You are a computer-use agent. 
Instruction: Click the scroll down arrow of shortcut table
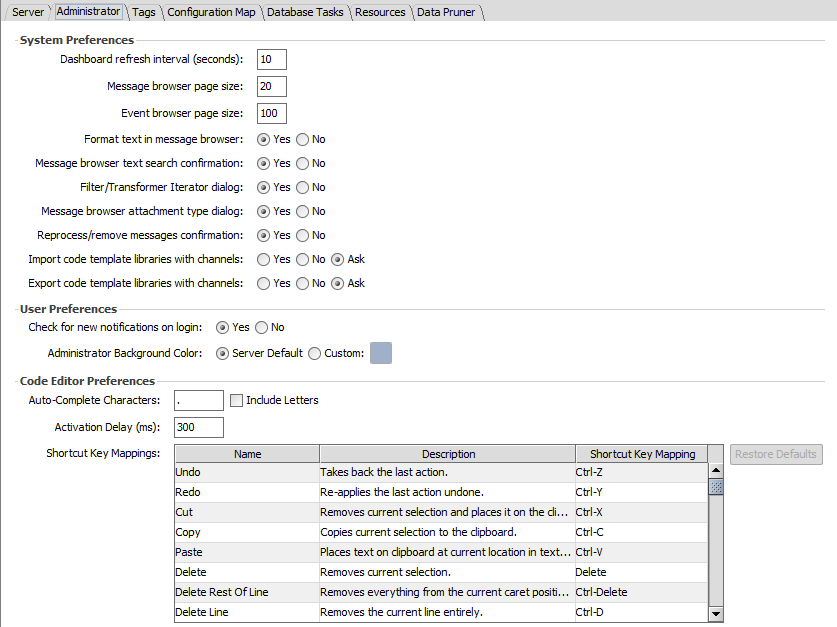(715, 613)
